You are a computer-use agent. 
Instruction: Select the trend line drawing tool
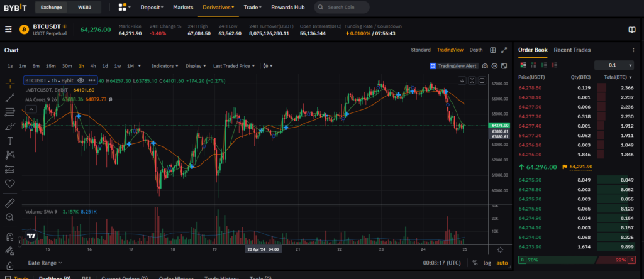pyautogui.click(x=10, y=97)
